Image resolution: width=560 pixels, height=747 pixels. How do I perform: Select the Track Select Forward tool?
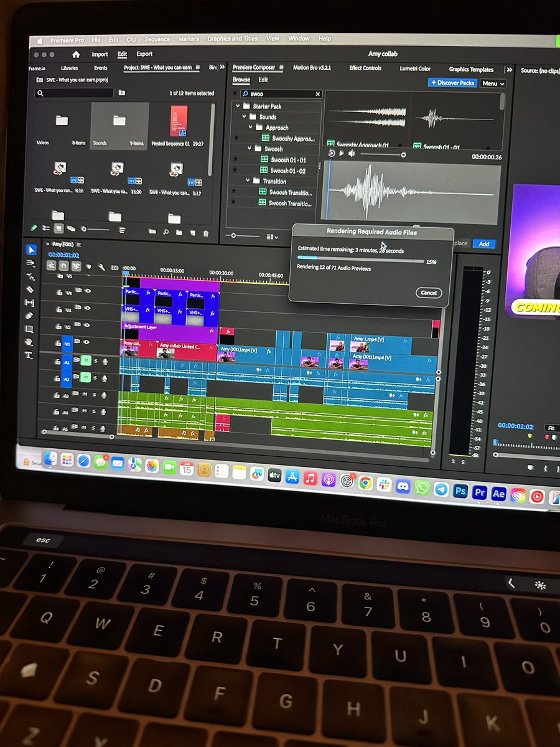point(31,263)
